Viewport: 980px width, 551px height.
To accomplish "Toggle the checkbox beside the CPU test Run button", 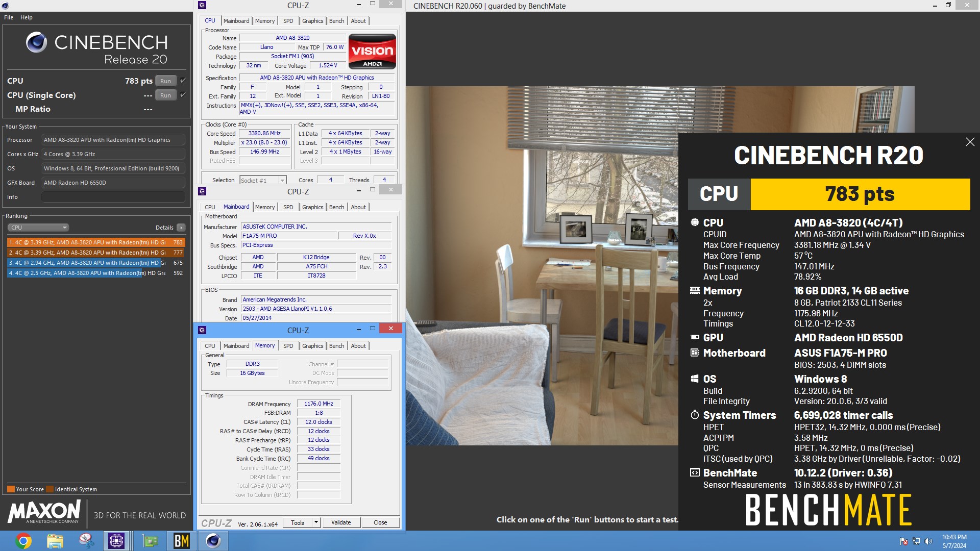I will [x=183, y=81].
